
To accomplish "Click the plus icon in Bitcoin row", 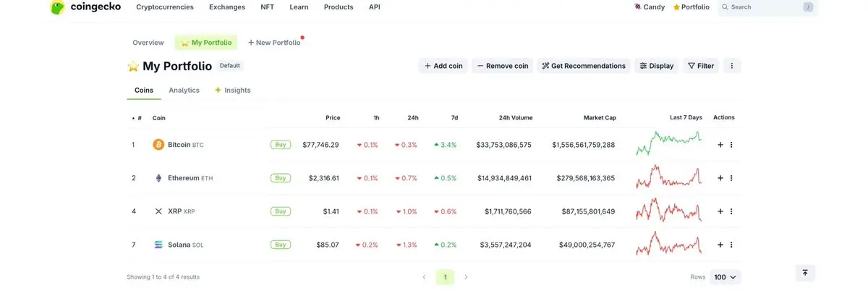I will pos(720,145).
